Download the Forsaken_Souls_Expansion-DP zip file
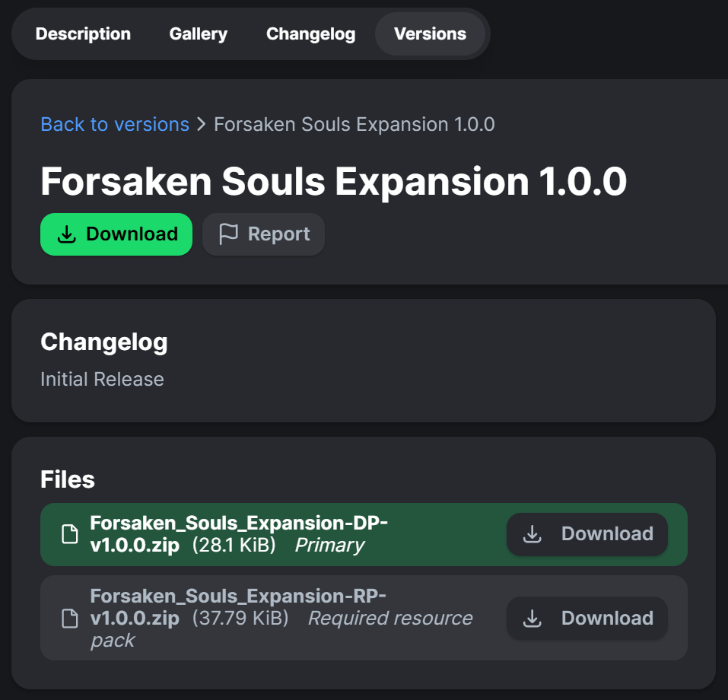Viewport: 728px width, 700px height. 587,534
